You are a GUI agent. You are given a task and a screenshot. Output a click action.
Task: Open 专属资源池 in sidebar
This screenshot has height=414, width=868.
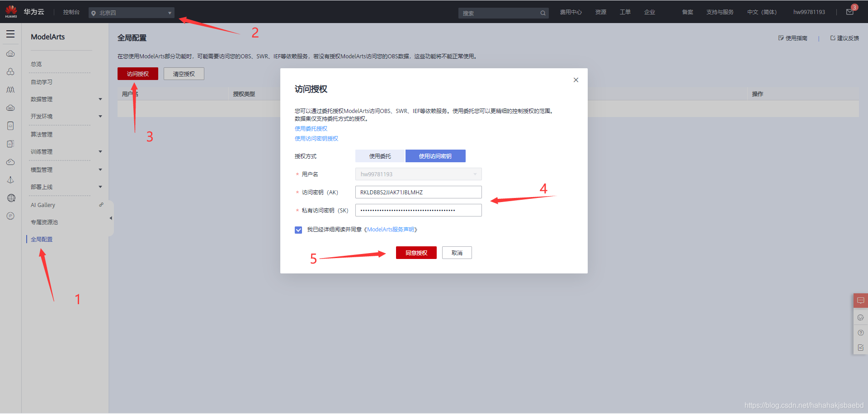point(44,222)
